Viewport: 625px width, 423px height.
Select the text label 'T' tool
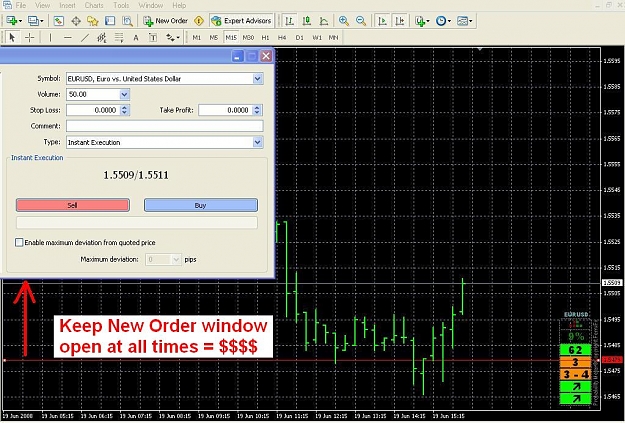click(153, 37)
